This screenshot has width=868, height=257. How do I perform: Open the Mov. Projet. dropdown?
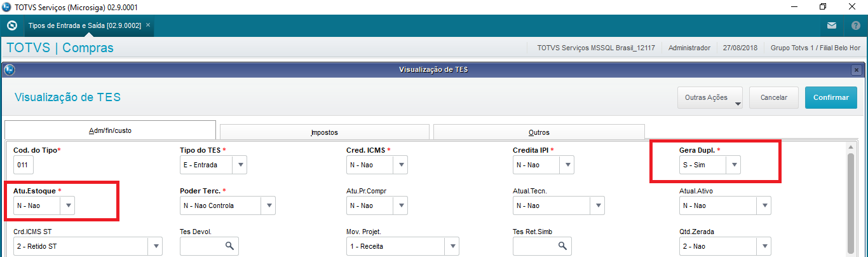click(x=451, y=246)
